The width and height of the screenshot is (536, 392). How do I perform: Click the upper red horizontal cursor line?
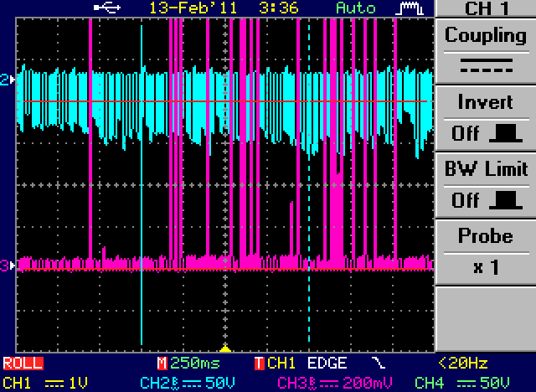pyautogui.click(x=225, y=101)
